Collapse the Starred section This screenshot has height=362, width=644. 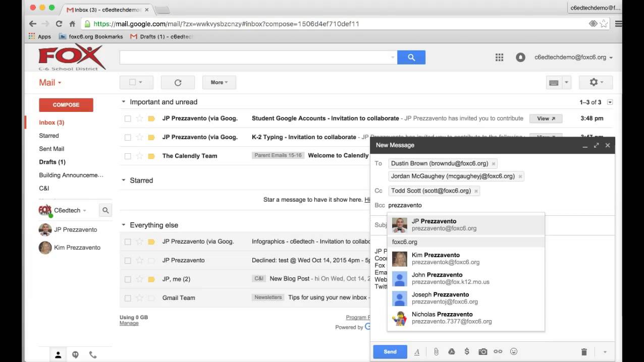[123, 180]
